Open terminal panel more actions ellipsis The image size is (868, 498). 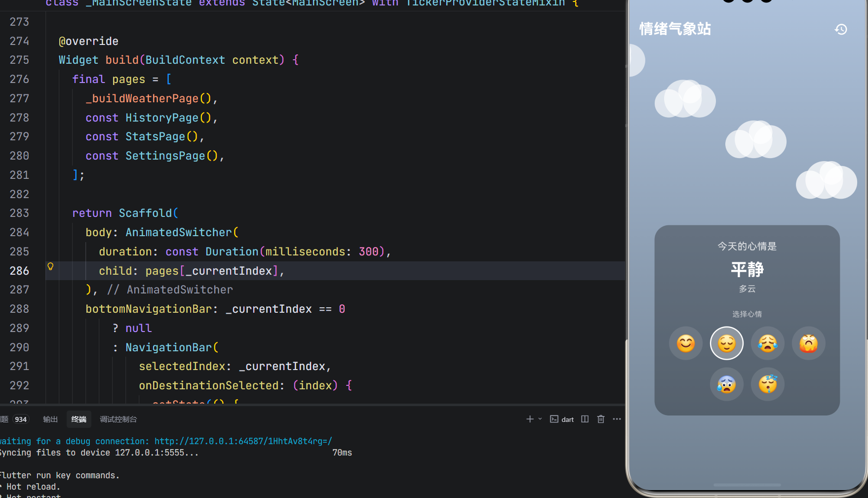tap(617, 419)
